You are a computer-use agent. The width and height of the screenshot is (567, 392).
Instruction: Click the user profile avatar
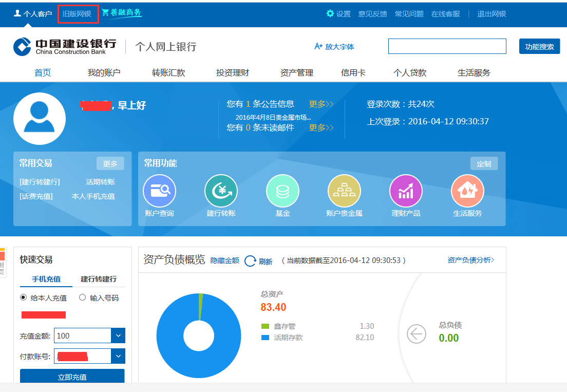tap(40, 119)
